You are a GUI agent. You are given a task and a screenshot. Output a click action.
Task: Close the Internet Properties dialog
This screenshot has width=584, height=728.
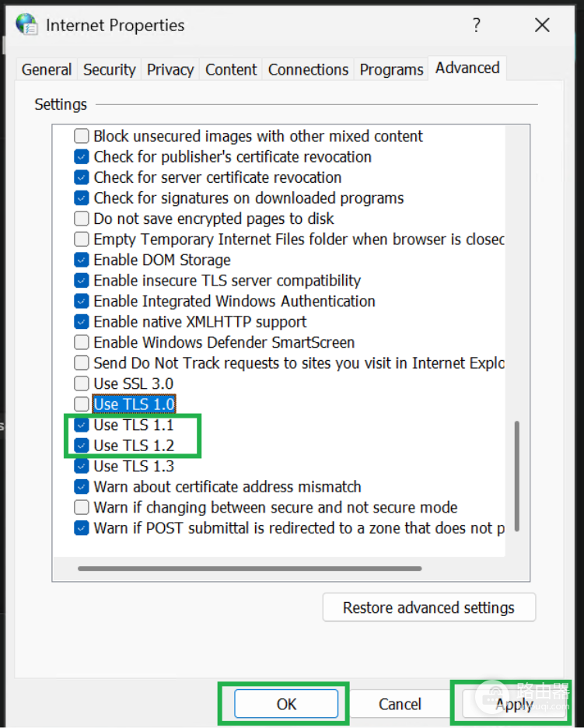pyautogui.click(x=542, y=25)
